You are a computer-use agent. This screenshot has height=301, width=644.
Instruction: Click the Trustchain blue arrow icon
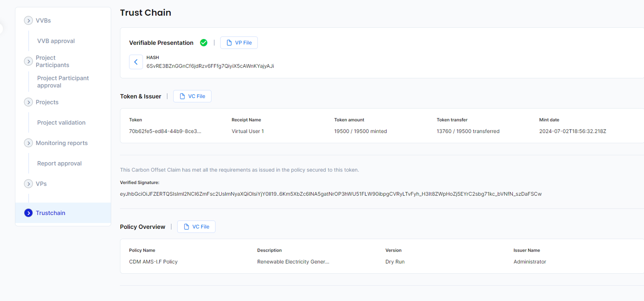point(28,213)
